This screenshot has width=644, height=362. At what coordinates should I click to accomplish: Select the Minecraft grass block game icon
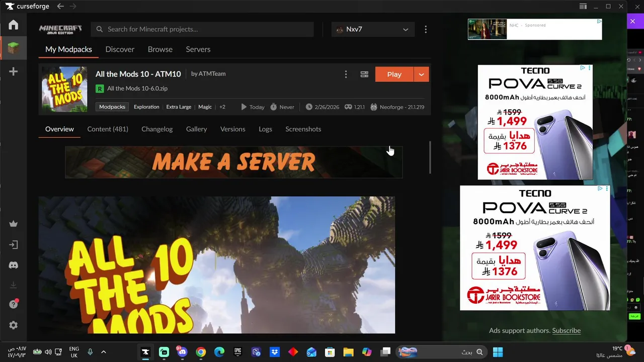[x=14, y=48]
